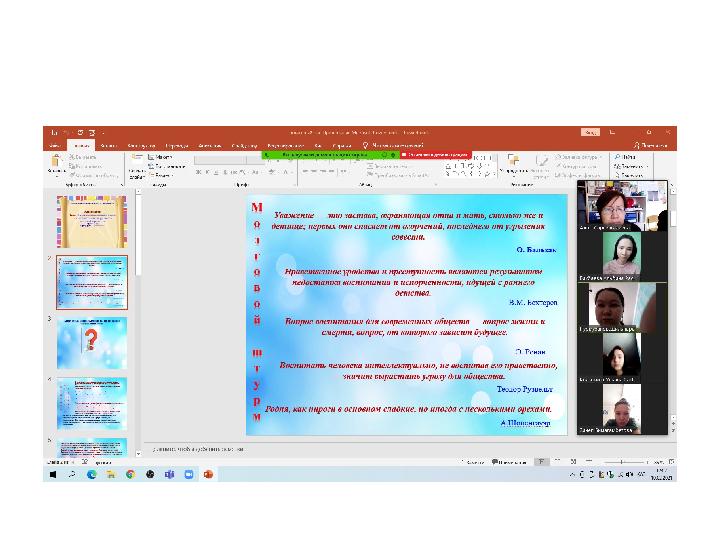Switch to Animations (Анимация) tab
The width and height of the screenshot is (720, 540).
[x=210, y=146]
